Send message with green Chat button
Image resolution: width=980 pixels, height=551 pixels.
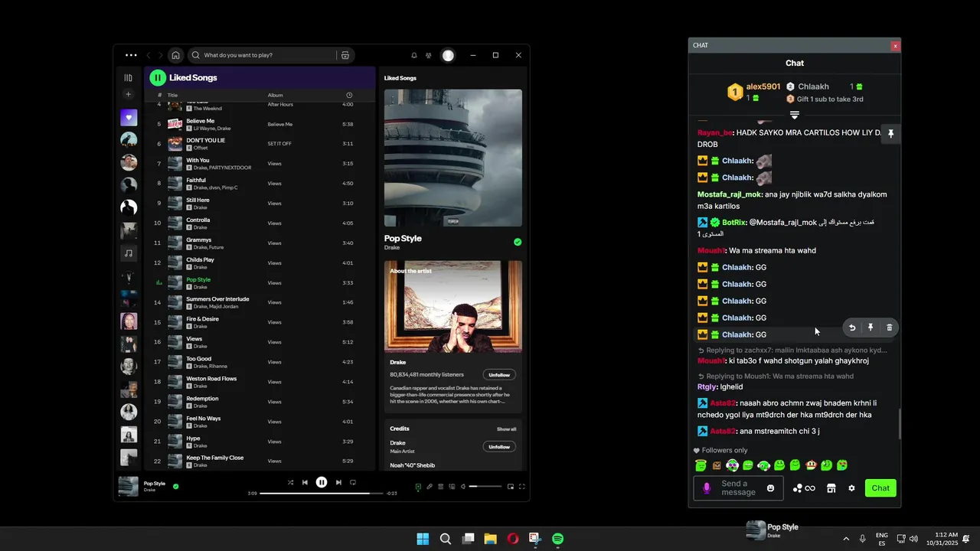pyautogui.click(x=880, y=488)
